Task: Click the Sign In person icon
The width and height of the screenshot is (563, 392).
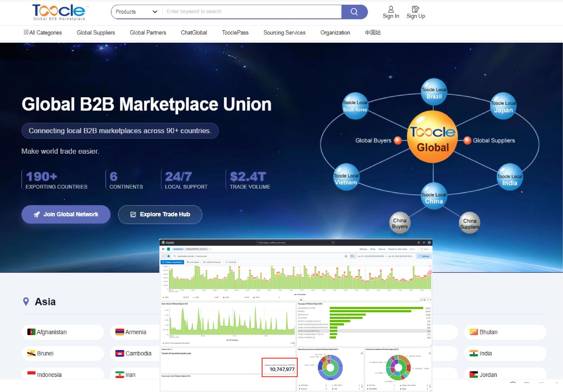Action: pyautogui.click(x=391, y=9)
